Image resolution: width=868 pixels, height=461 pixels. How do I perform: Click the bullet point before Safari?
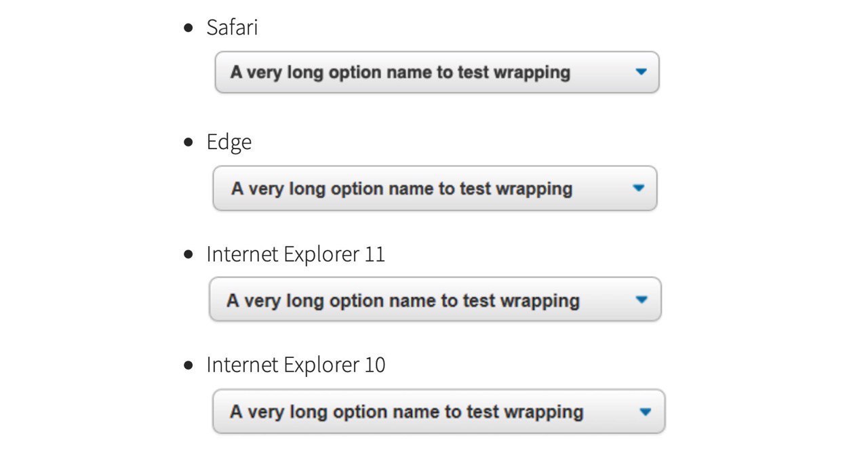click(x=189, y=28)
